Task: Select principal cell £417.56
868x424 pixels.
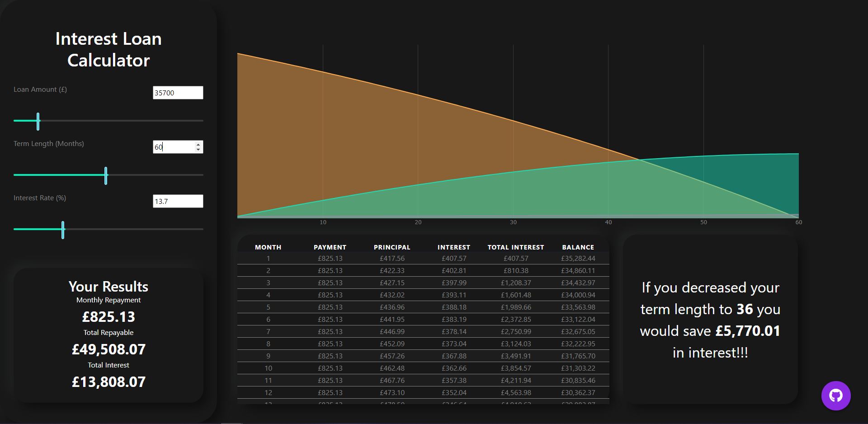Action: [x=392, y=259]
